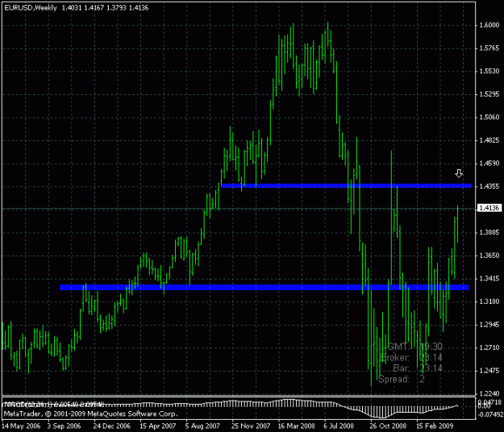Click the 1.2240 price axis label
The height and width of the screenshot is (432, 504).
(489, 394)
